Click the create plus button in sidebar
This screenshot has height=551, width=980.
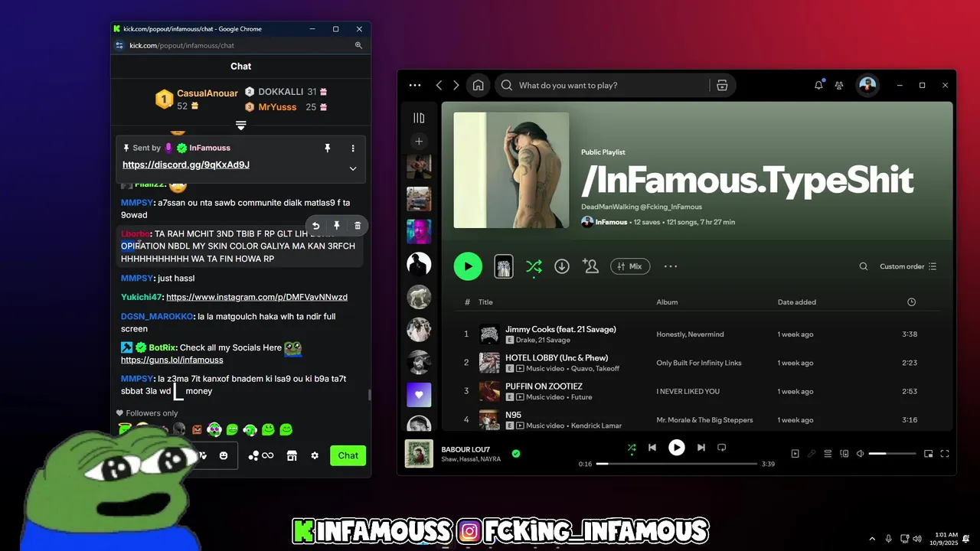419,142
